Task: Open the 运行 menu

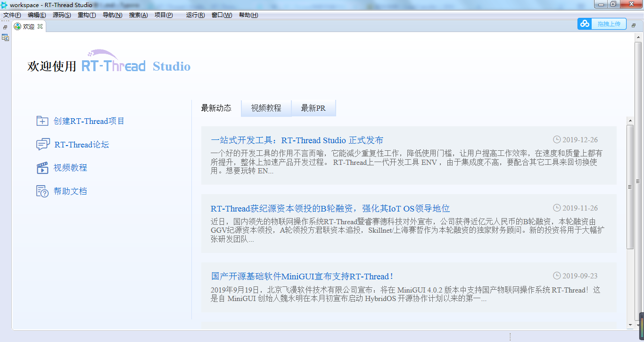Action: click(x=195, y=15)
